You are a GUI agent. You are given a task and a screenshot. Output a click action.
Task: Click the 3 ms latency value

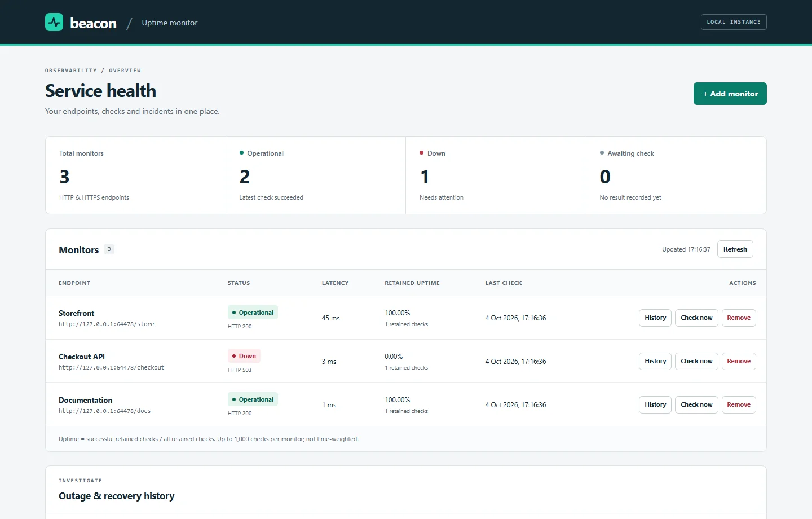pyautogui.click(x=329, y=362)
